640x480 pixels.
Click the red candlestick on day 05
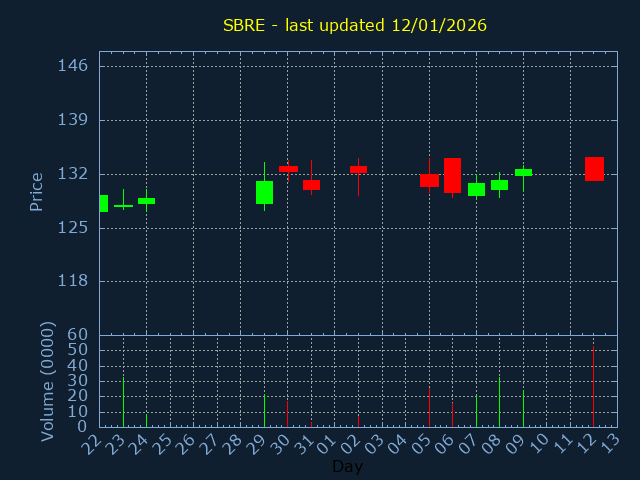pos(429,180)
